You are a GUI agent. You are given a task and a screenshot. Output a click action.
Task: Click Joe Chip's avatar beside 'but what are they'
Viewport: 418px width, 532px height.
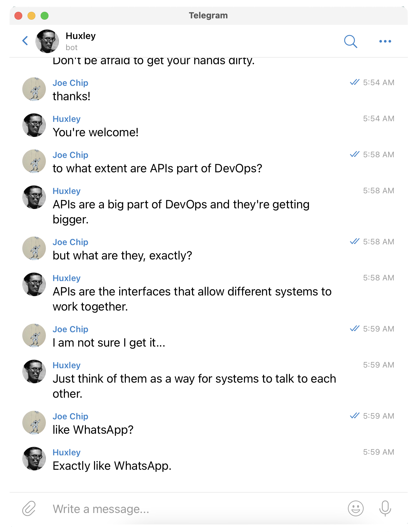pyautogui.click(x=34, y=248)
